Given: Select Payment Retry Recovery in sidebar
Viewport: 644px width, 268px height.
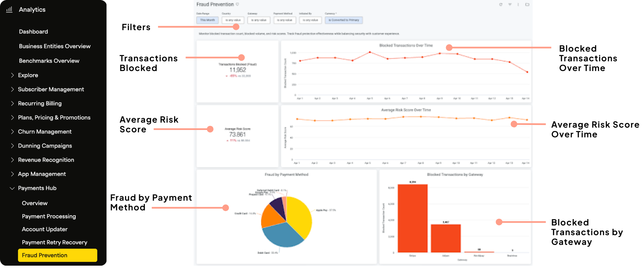Looking at the screenshot, I should [55, 242].
